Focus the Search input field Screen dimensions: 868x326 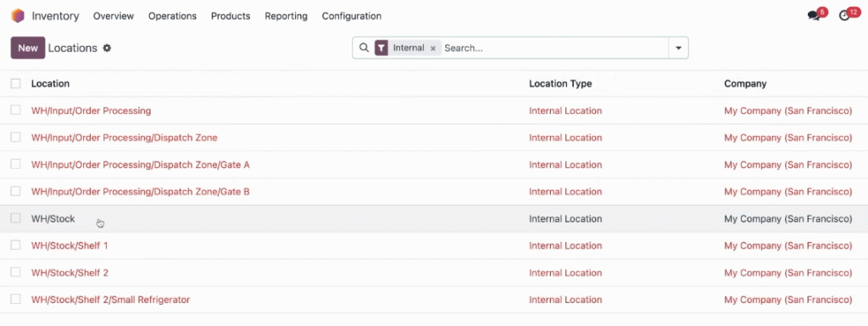tap(554, 48)
